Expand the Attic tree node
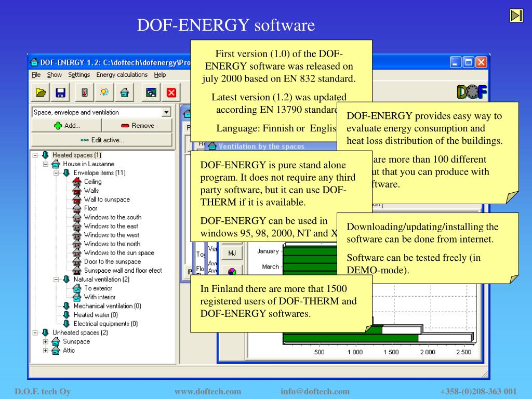532x399 pixels. (46, 351)
